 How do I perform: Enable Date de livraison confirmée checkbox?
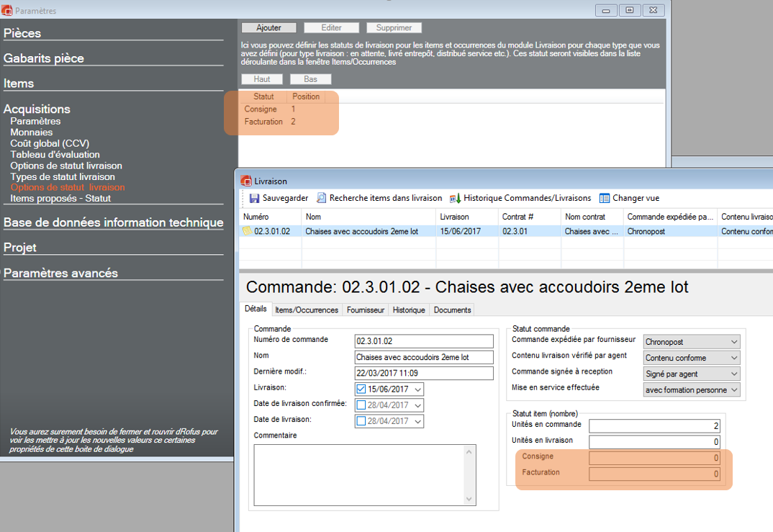(x=361, y=405)
